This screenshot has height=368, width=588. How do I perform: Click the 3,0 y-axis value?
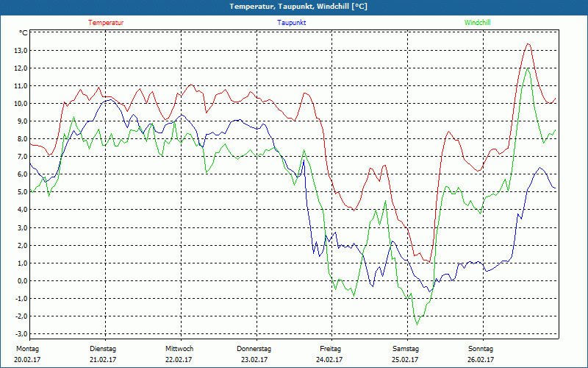22,228
